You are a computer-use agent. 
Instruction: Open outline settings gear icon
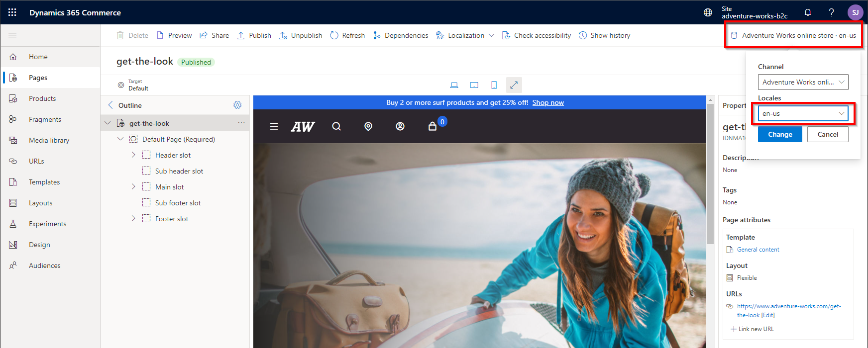tap(237, 105)
